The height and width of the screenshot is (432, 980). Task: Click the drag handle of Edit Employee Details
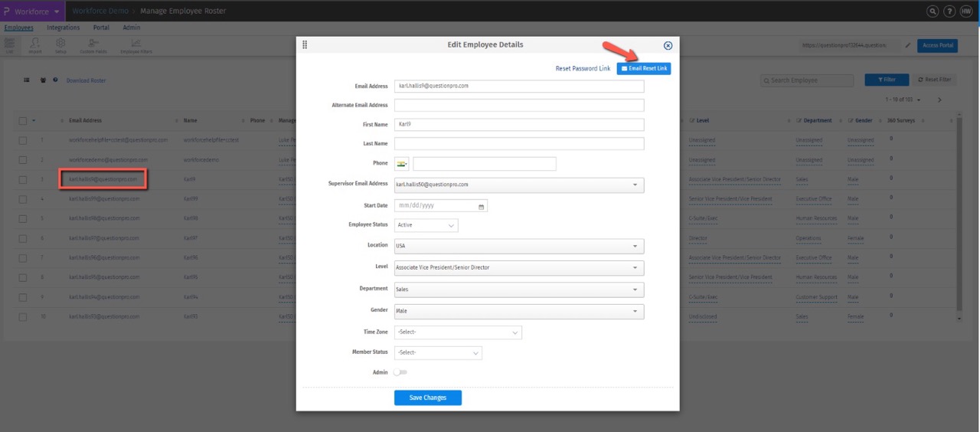point(305,44)
